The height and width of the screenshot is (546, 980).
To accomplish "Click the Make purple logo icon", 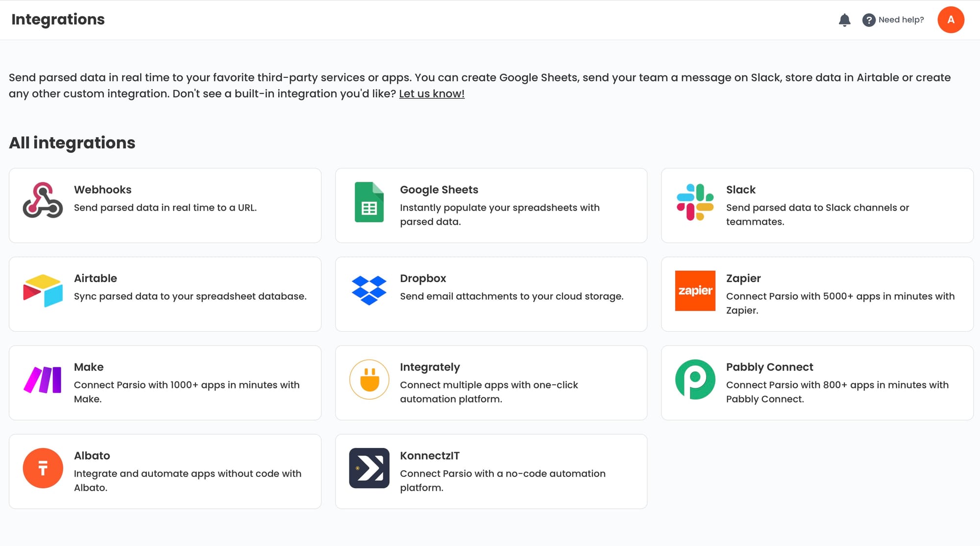I will pyautogui.click(x=43, y=380).
